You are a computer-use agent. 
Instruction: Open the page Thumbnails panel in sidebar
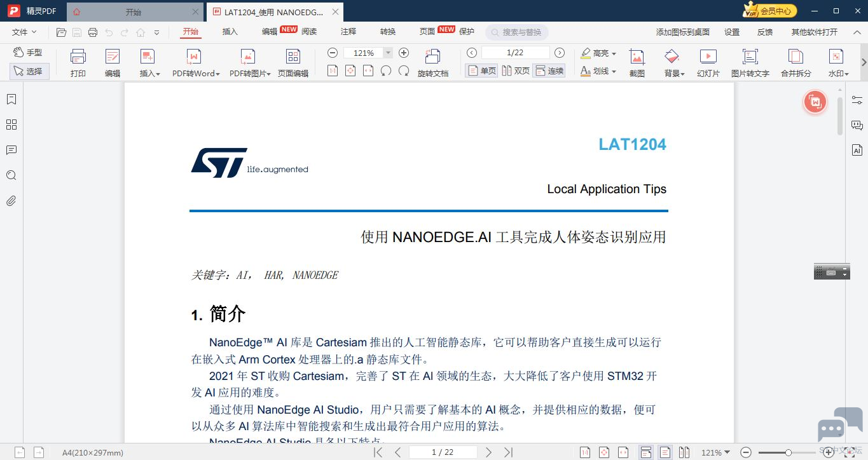(x=11, y=125)
